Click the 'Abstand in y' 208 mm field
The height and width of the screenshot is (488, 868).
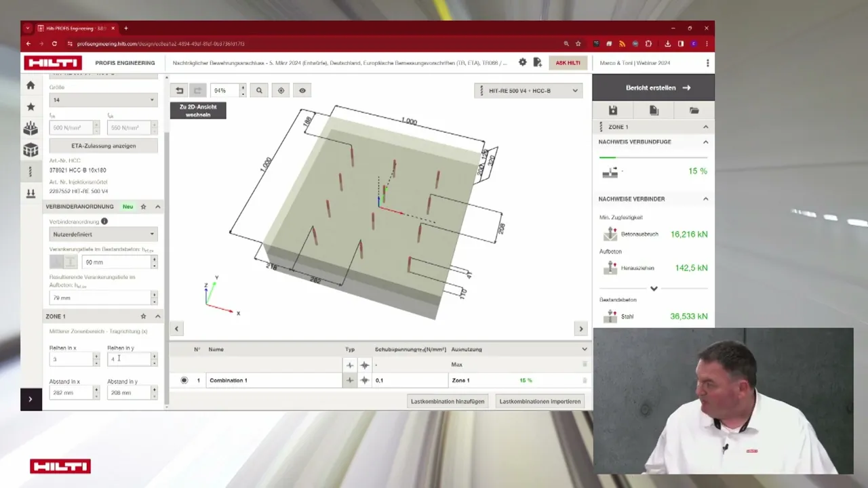pyautogui.click(x=129, y=392)
